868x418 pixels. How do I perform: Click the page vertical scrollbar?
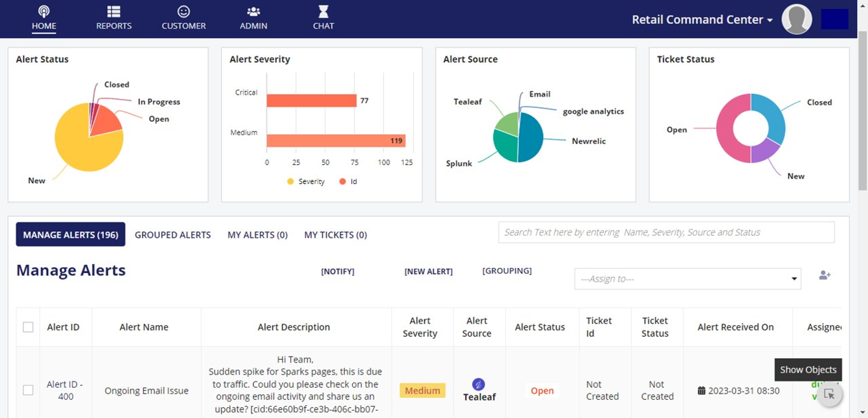pyautogui.click(x=862, y=111)
